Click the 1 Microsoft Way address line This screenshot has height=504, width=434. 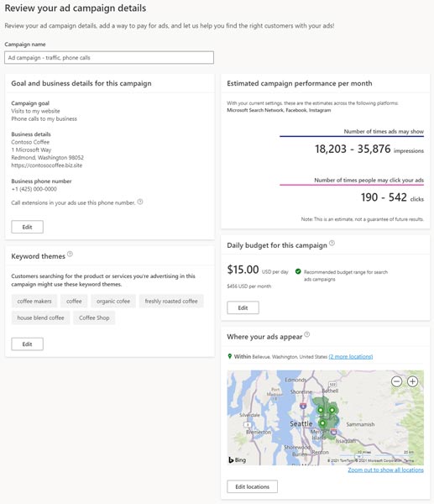(x=31, y=150)
